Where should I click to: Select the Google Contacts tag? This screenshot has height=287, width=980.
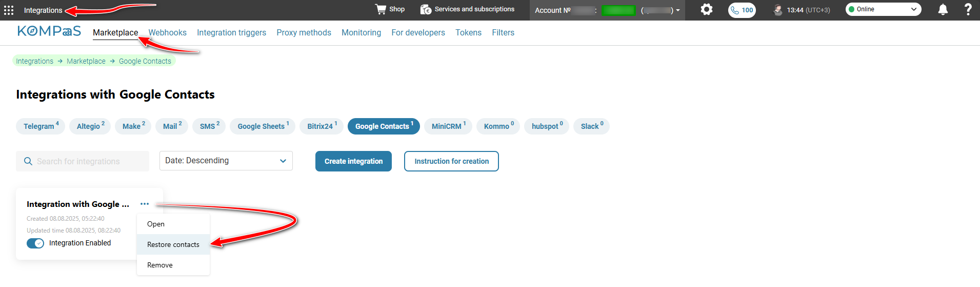(384, 126)
